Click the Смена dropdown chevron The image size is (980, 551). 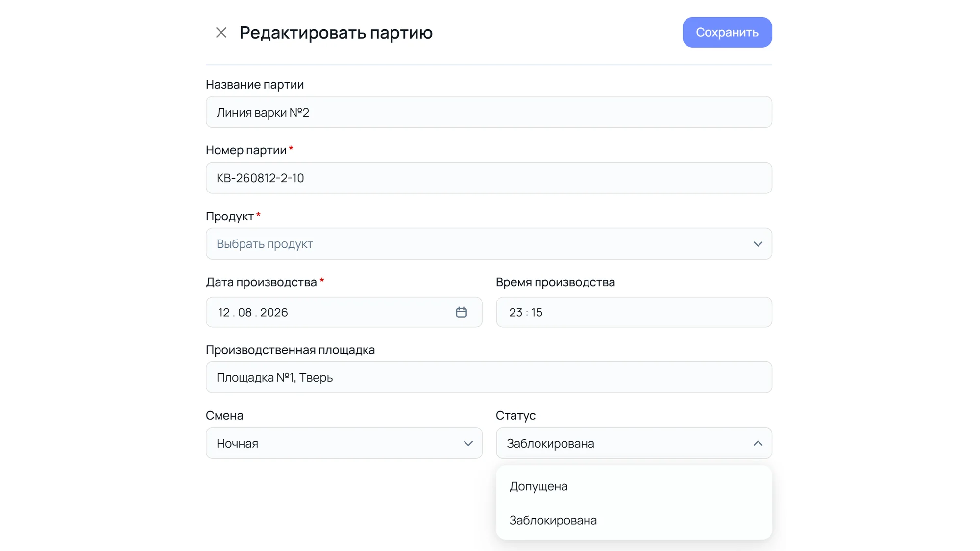(x=468, y=444)
